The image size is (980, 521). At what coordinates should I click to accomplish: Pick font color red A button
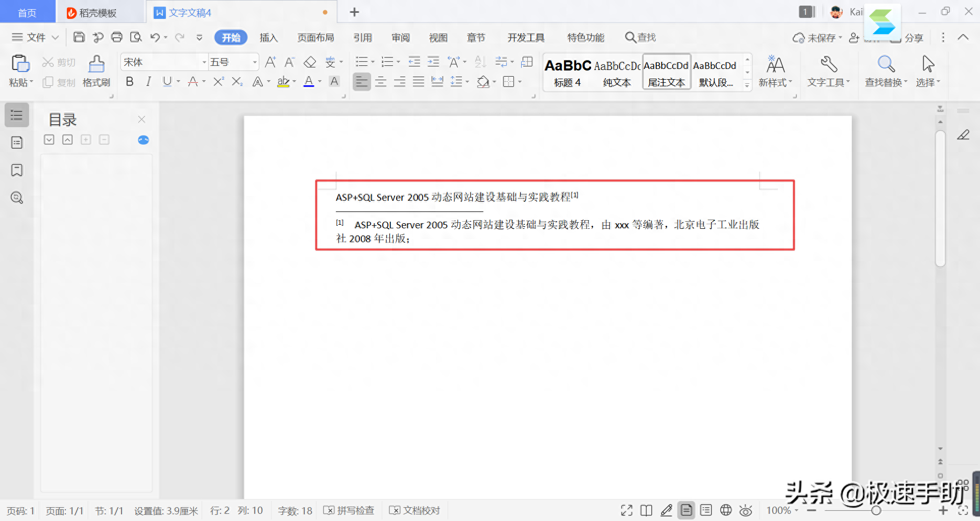[309, 82]
